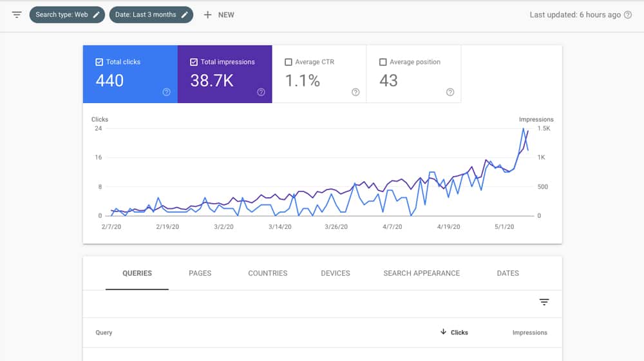The image size is (644, 361).
Task: Add a new filter with the plus icon
Action: click(208, 15)
